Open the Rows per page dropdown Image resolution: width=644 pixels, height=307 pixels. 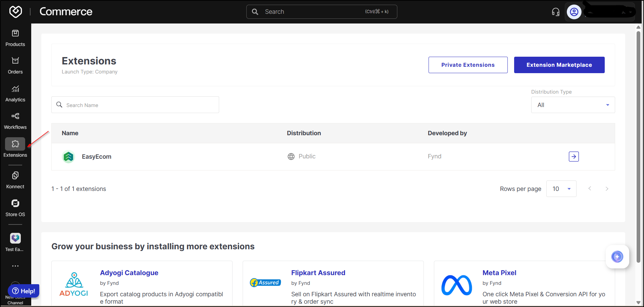(561, 189)
